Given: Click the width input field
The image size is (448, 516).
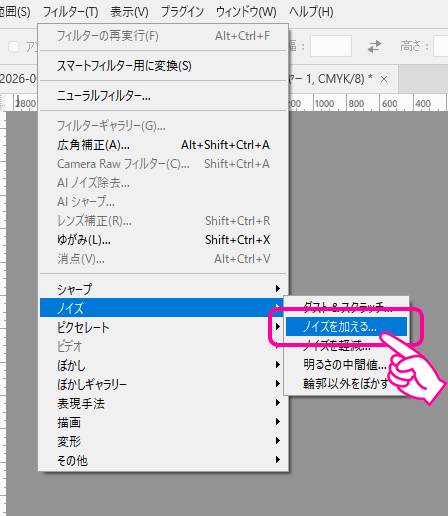Looking at the screenshot, I should [x=331, y=46].
